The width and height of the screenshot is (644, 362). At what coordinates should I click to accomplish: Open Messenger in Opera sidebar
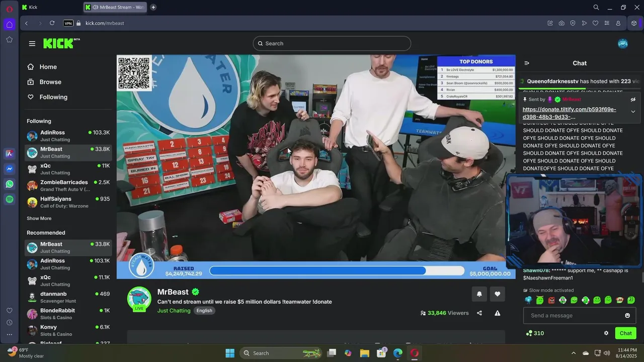coord(9,169)
